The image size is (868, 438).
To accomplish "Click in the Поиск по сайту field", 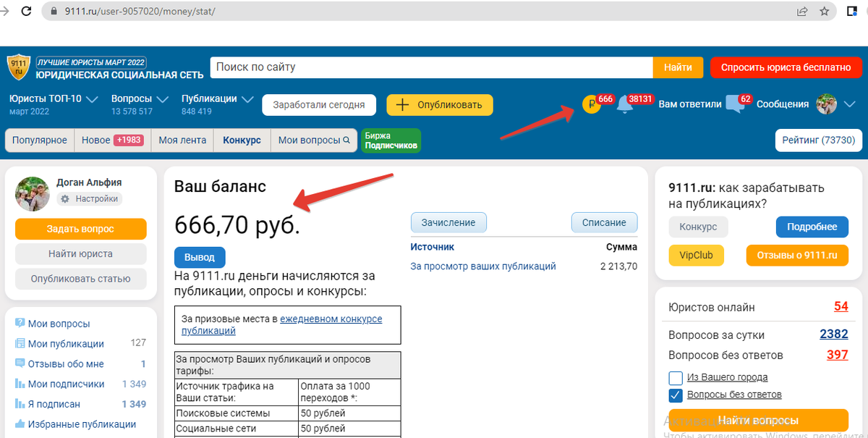I will [432, 67].
